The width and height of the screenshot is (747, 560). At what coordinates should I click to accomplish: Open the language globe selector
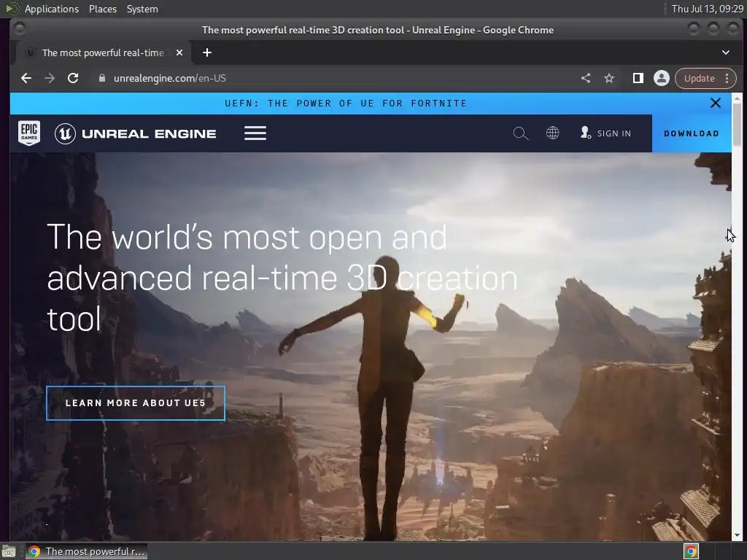tap(553, 133)
